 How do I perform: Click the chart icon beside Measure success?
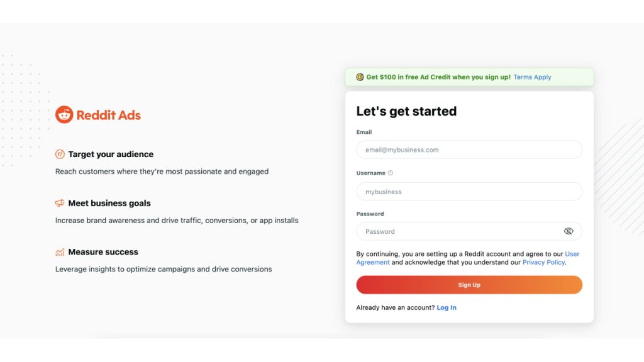(x=60, y=252)
